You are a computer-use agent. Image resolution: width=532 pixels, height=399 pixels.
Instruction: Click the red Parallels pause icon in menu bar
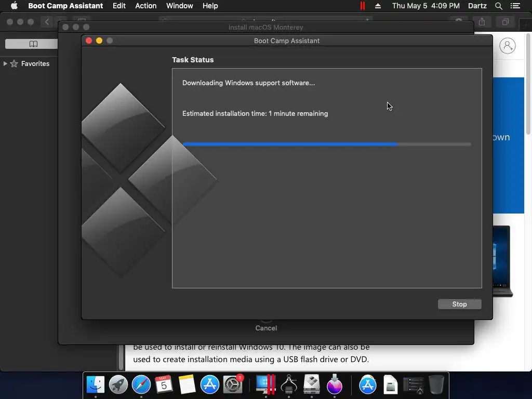(362, 6)
